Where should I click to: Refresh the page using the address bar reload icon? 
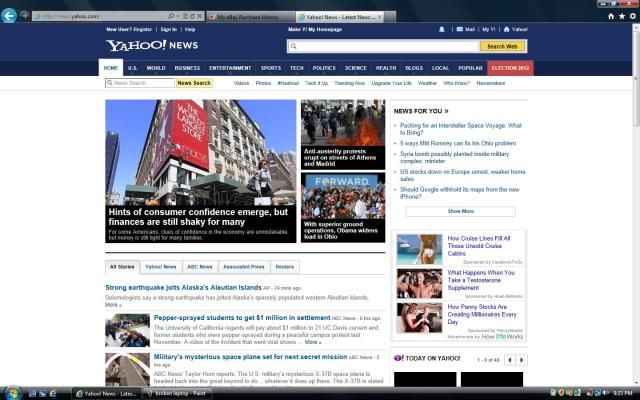[x=192, y=16]
